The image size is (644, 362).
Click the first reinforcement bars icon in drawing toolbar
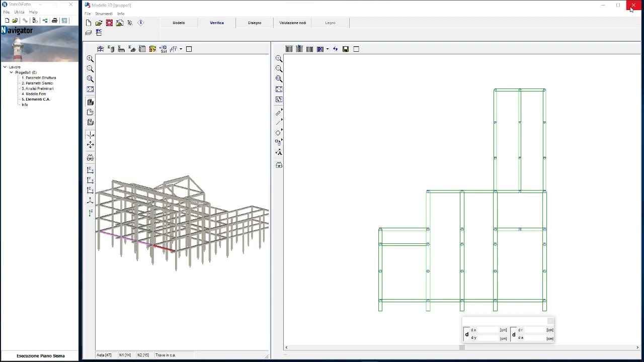coord(289,49)
